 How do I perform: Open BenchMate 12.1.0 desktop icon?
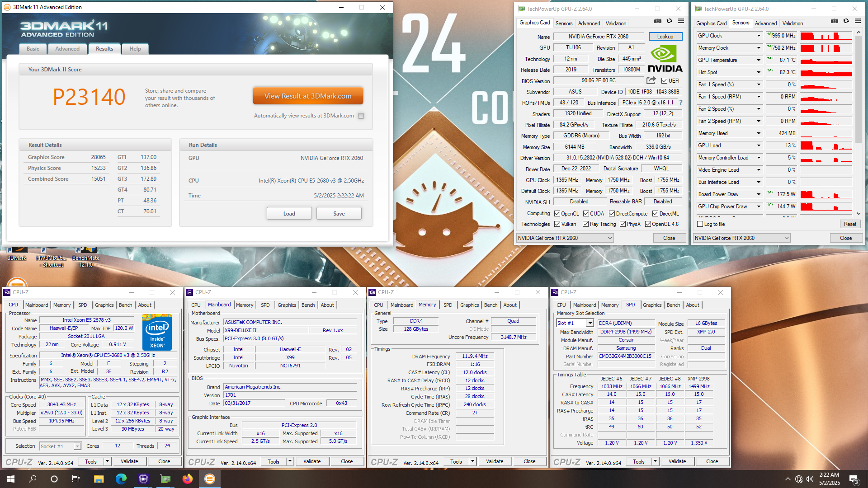point(86,258)
